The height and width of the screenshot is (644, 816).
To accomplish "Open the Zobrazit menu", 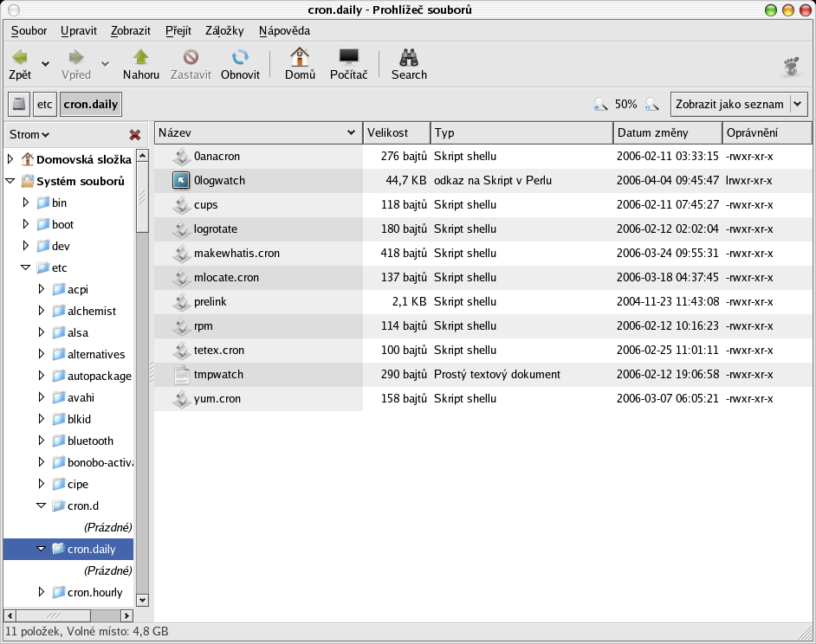I will 131,30.
